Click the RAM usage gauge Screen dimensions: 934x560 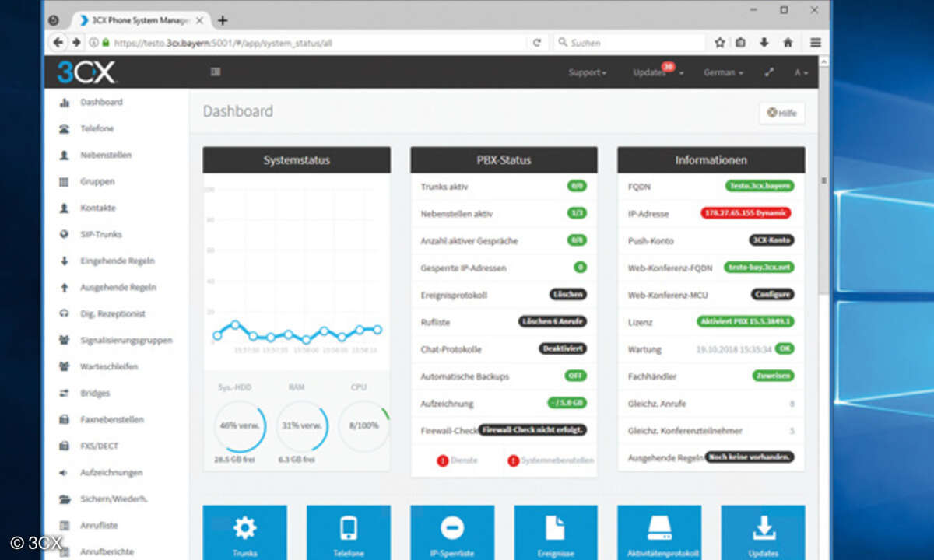pyautogui.click(x=302, y=426)
